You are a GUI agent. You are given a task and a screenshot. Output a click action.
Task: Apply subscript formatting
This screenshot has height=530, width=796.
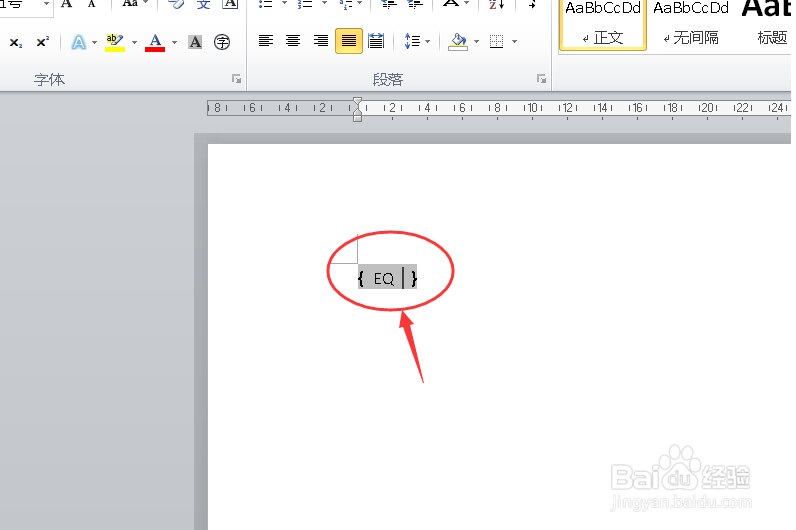[x=15, y=43]
